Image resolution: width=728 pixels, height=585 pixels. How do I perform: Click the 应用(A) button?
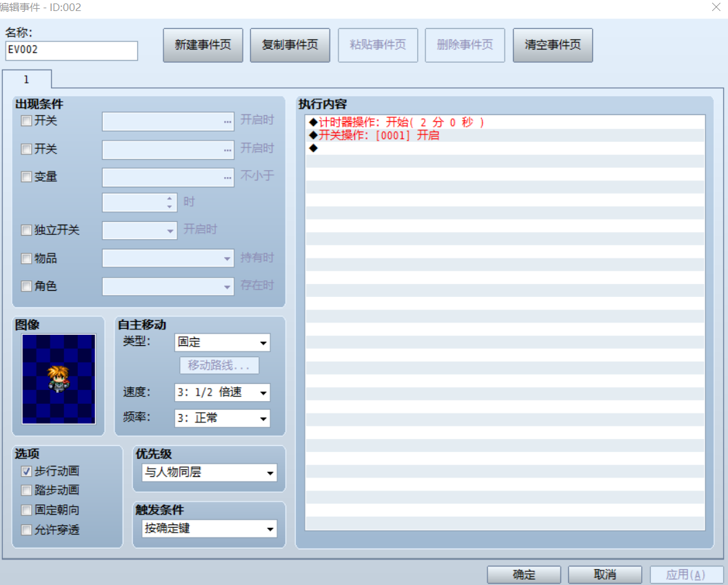(686, 575)
